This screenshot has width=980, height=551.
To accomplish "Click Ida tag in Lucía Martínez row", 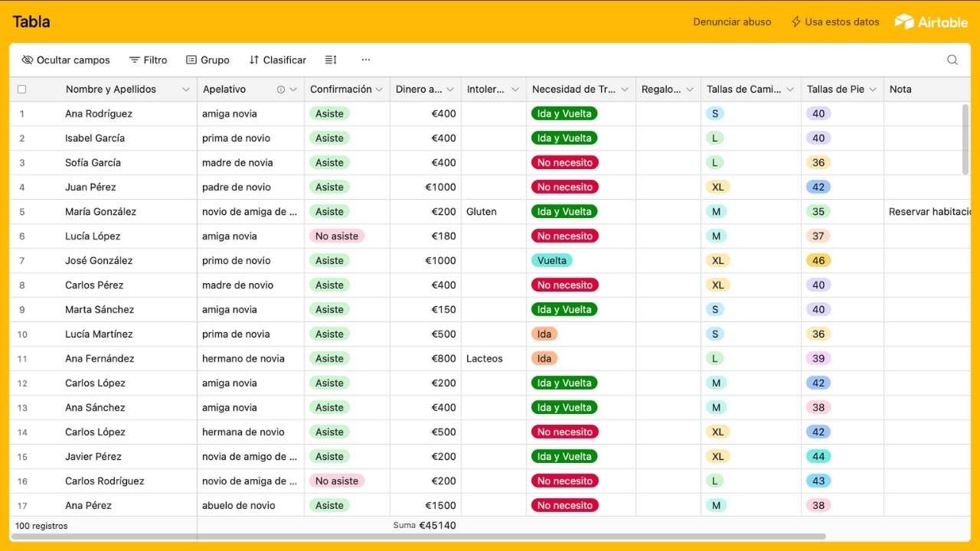I will 544,334.
